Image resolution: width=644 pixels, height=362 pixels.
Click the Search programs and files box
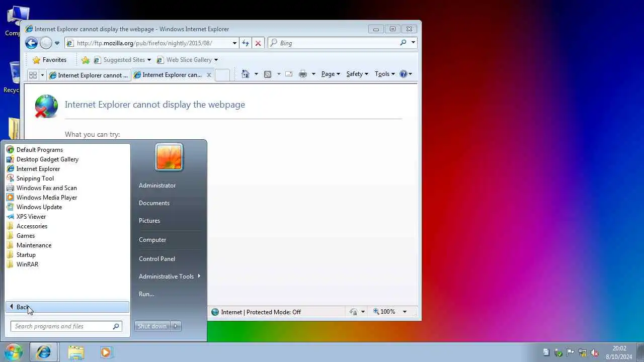(x=66, y=326)
